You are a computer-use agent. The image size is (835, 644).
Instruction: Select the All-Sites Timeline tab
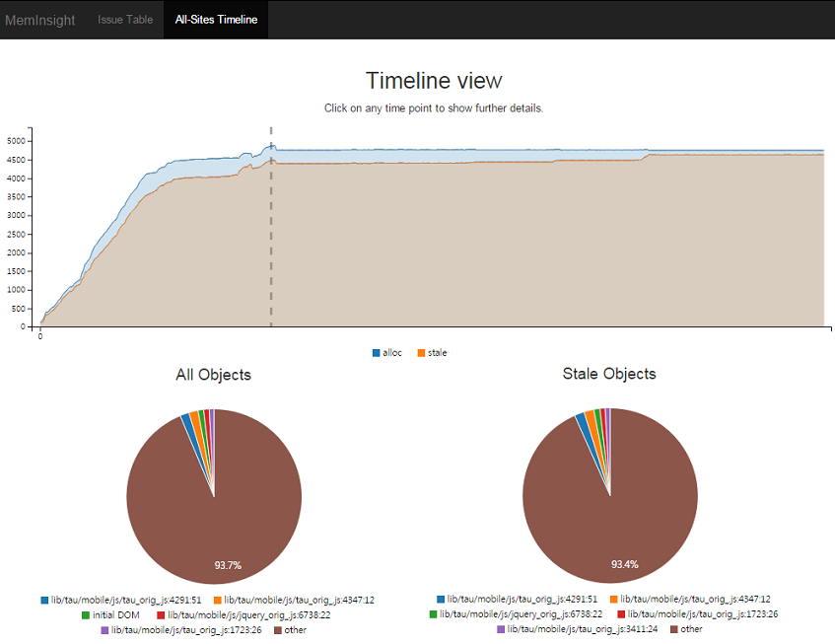215,20
